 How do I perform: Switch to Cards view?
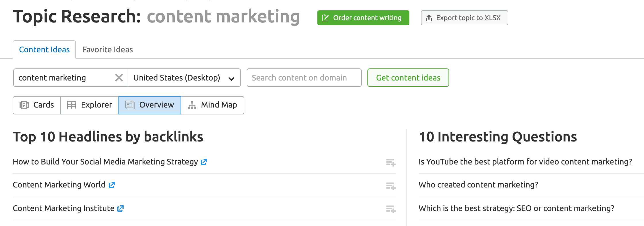pyautogui.click(x=37, y=105)
